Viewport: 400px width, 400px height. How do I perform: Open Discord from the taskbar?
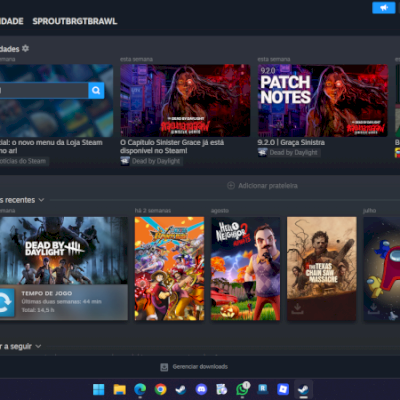(201, 389)
